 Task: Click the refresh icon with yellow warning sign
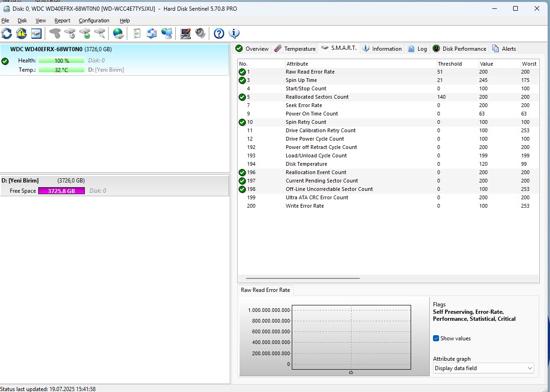21,34
